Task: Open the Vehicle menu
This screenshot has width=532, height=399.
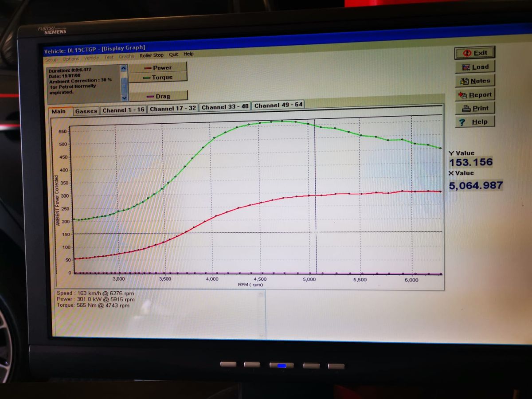Action: pos(91,58)
